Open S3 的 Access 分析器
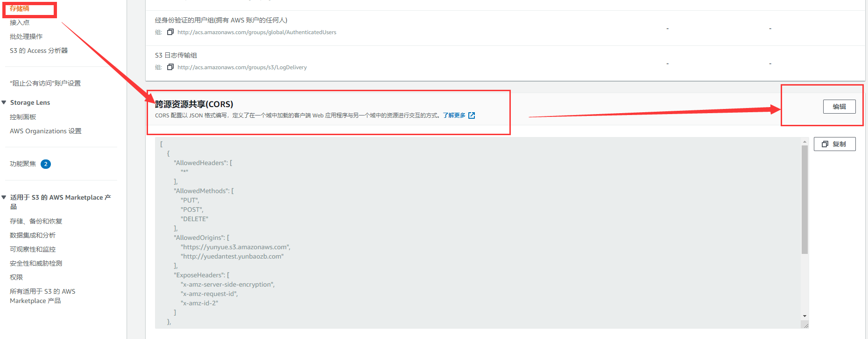The height and width of the screenshot is (339, 868). [39, 50]
